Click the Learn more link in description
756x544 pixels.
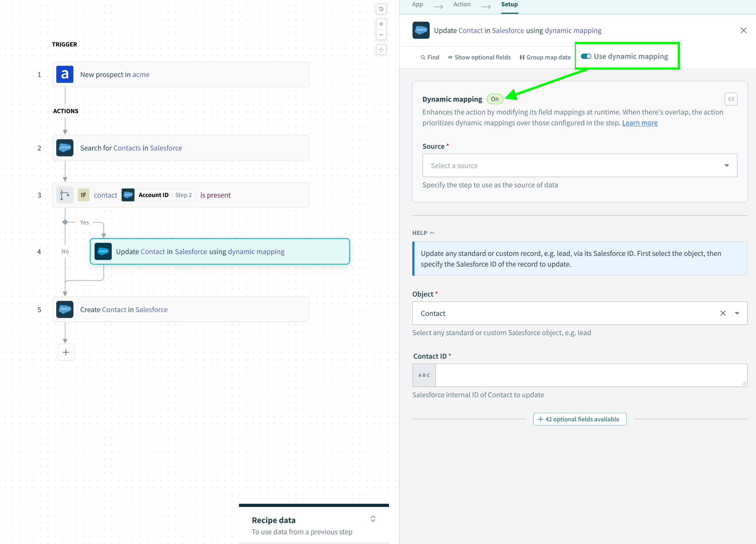pos(642,123)
